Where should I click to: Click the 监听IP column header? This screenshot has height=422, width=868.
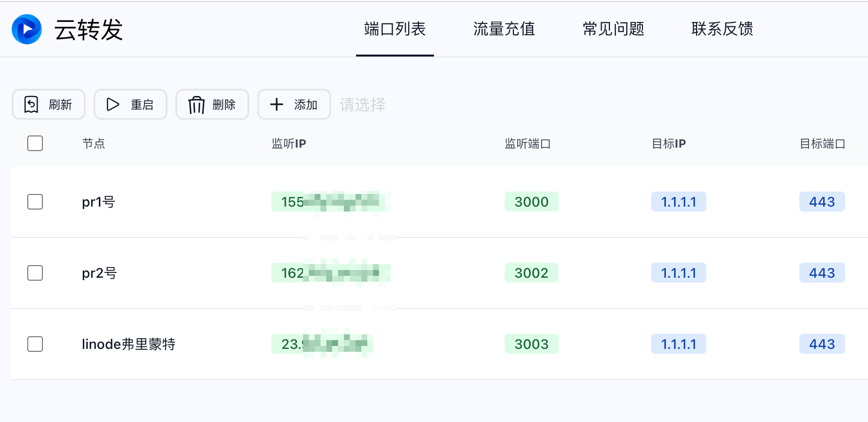tap(289, 144)
